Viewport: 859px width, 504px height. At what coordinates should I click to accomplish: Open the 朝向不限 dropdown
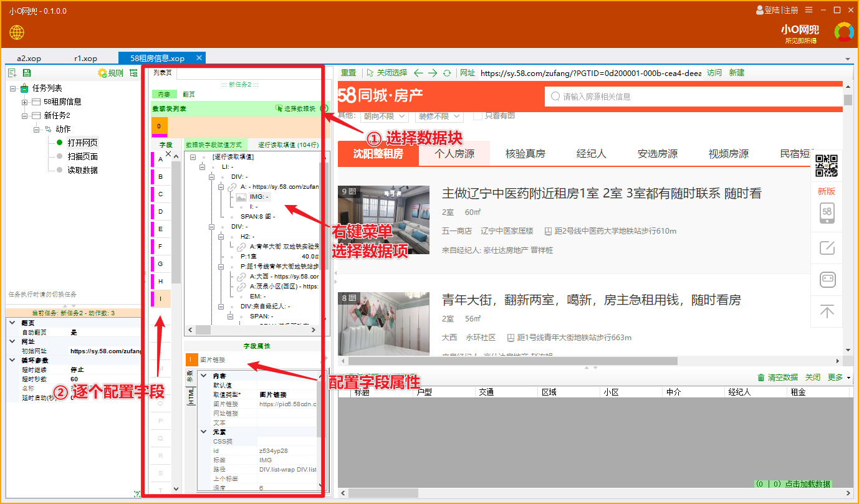coord(384,116)
